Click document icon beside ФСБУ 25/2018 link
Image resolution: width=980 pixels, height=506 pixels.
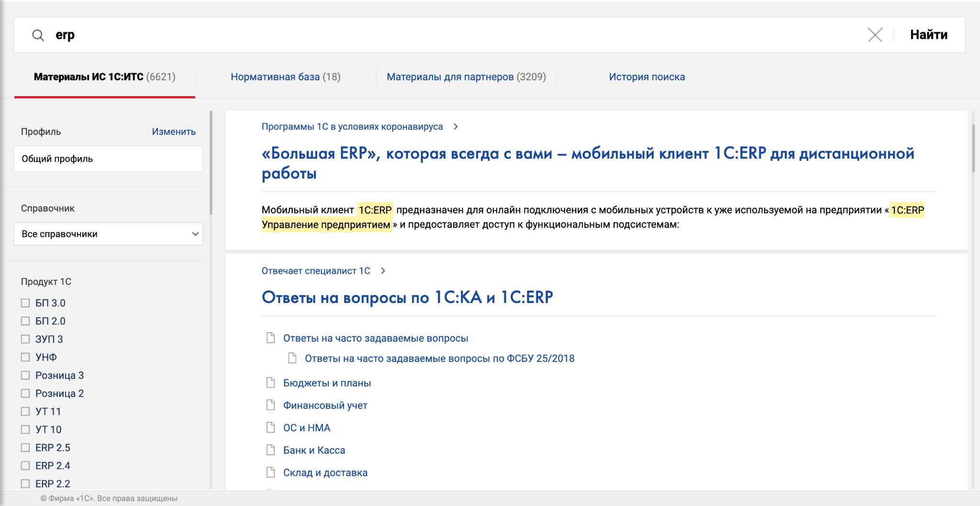tap(292, 358)
